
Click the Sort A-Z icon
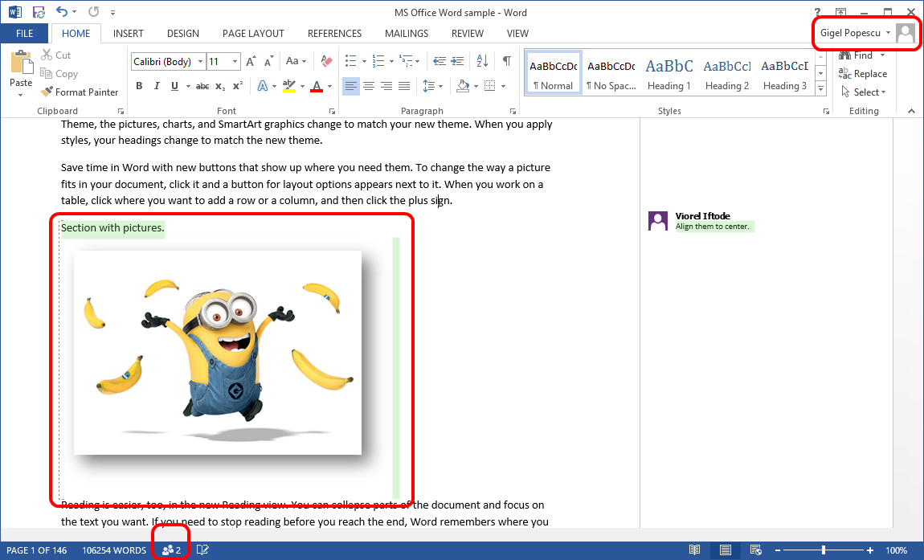click(x=482, y=61)
